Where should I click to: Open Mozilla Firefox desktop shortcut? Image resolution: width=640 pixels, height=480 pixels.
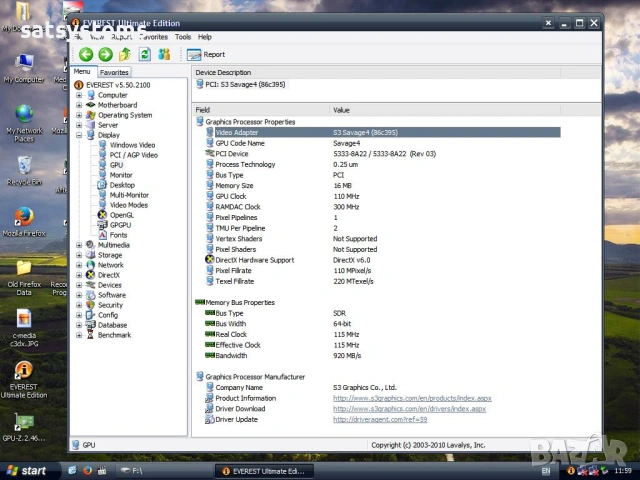coord(24,222)
